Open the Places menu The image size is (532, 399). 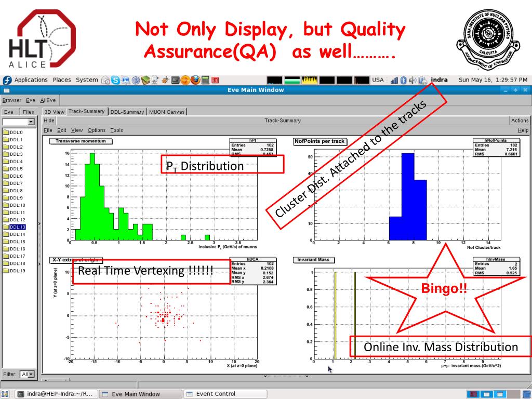(62, 80)
